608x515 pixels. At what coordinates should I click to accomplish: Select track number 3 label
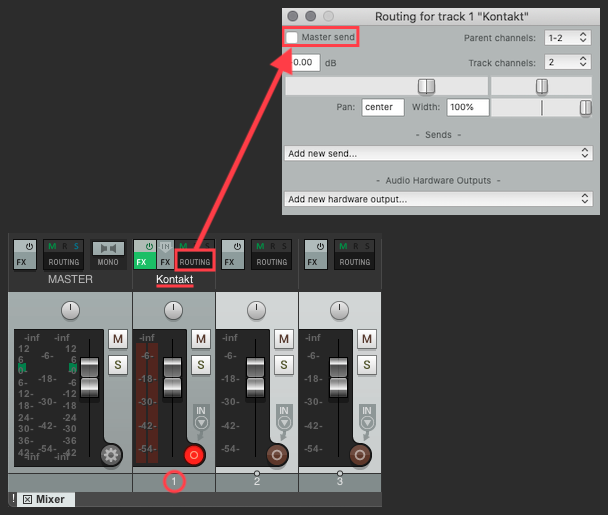(x=340, y=482)
